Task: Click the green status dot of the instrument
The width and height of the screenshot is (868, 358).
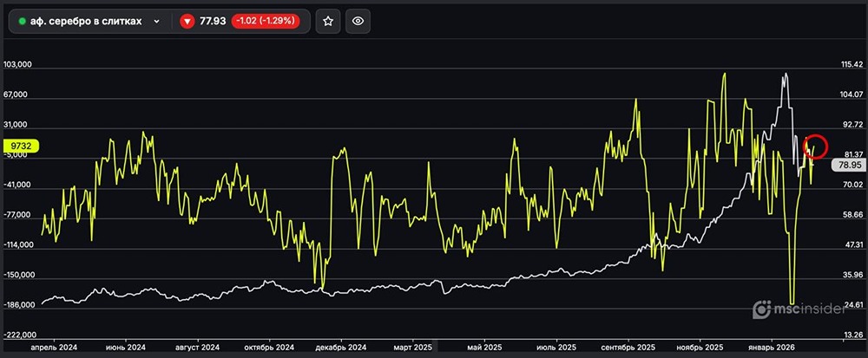Action: [x=23, y=21]
